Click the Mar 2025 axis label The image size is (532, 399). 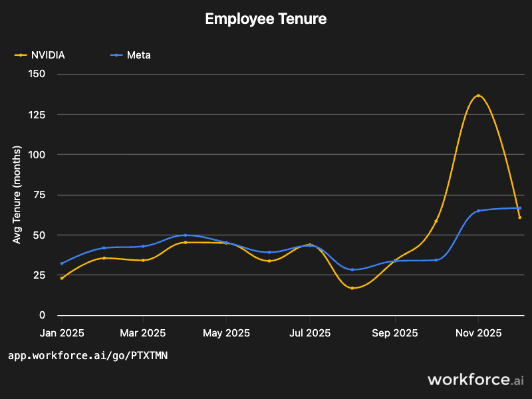tap(143, 333)
